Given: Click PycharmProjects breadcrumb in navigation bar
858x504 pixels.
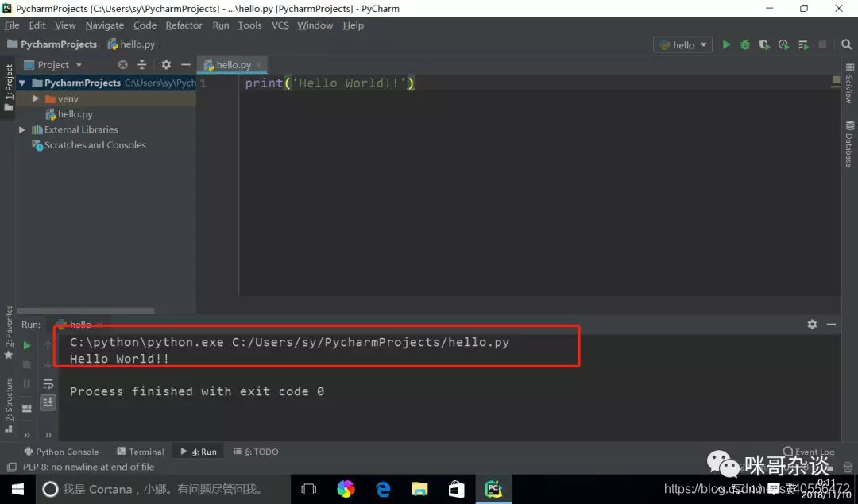Looking at the screenshot, I should (x=52, y=44).
